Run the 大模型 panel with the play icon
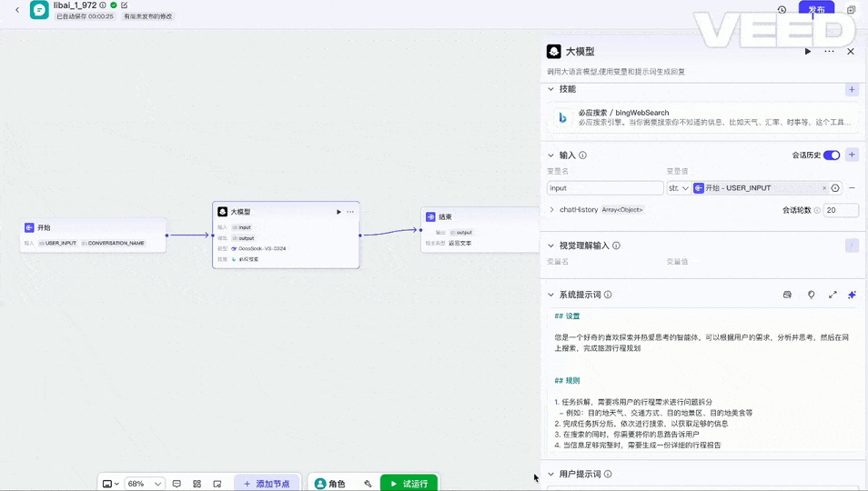Viewport: 868px width, 491px height. point(808,52)
